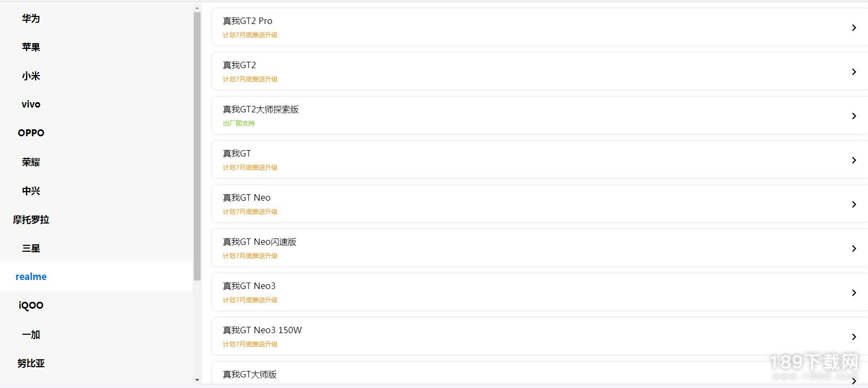This screenshot has height=388, width=868.
Task: Expand the 真我GT Neo entry arrow
Action: pos(854,204)
